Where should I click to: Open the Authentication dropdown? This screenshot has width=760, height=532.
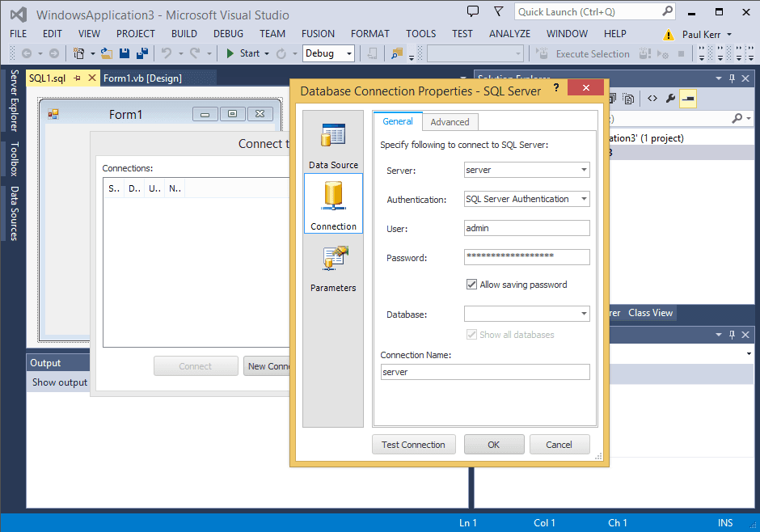(584, 199)
